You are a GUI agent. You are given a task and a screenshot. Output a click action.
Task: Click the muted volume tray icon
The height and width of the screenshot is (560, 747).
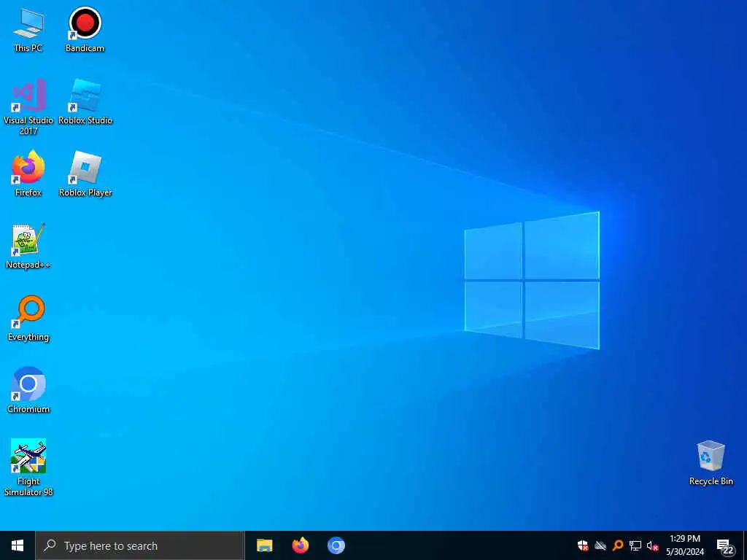653,545
